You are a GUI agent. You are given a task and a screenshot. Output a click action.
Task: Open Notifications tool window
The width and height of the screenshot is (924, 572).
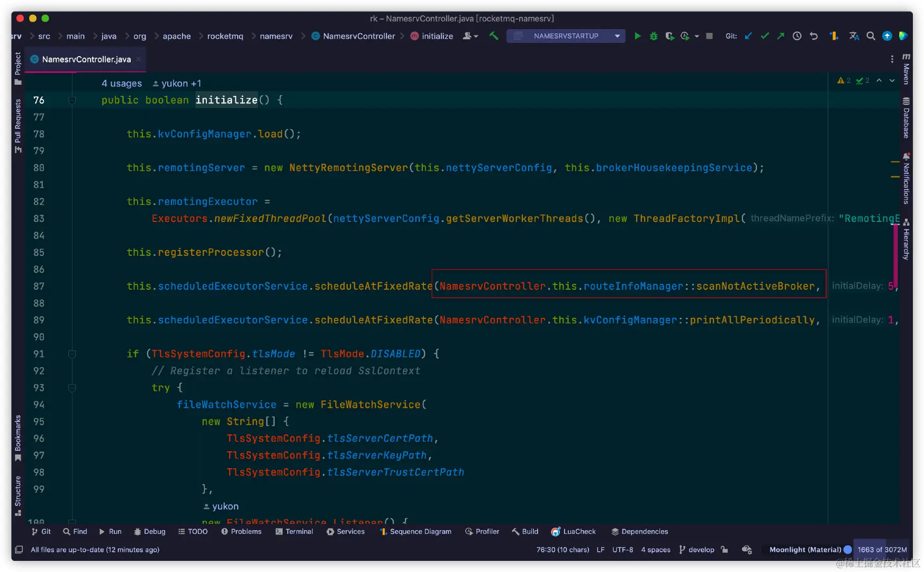906,178
